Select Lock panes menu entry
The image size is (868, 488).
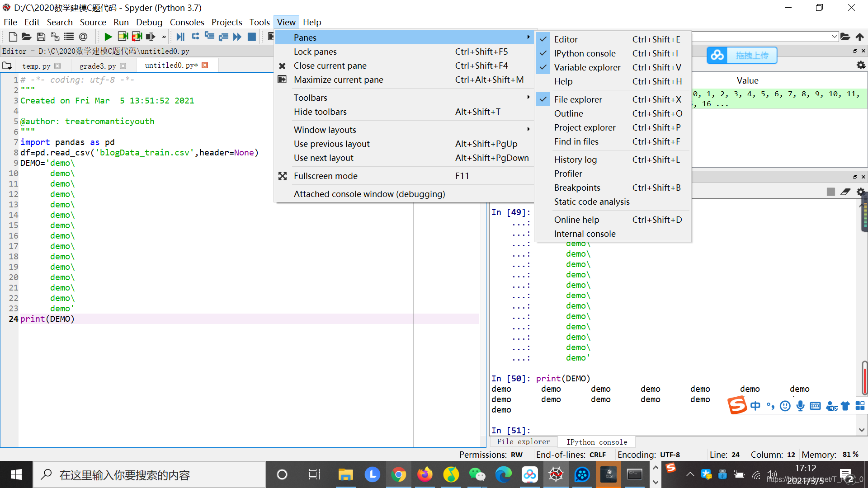point(404,52)
